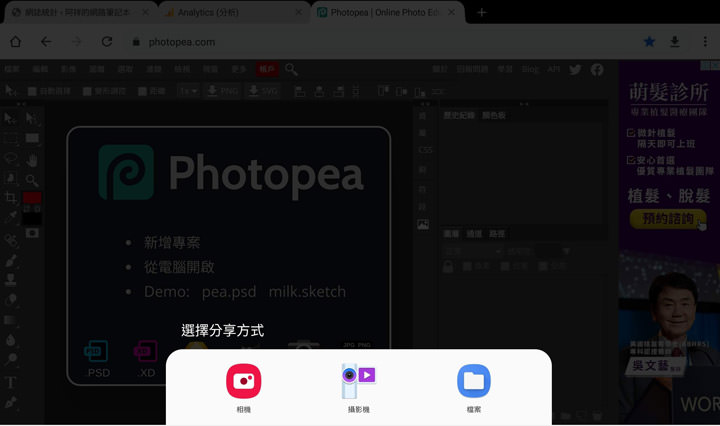Switch to the 圖層 (Layers) tab

451,234
